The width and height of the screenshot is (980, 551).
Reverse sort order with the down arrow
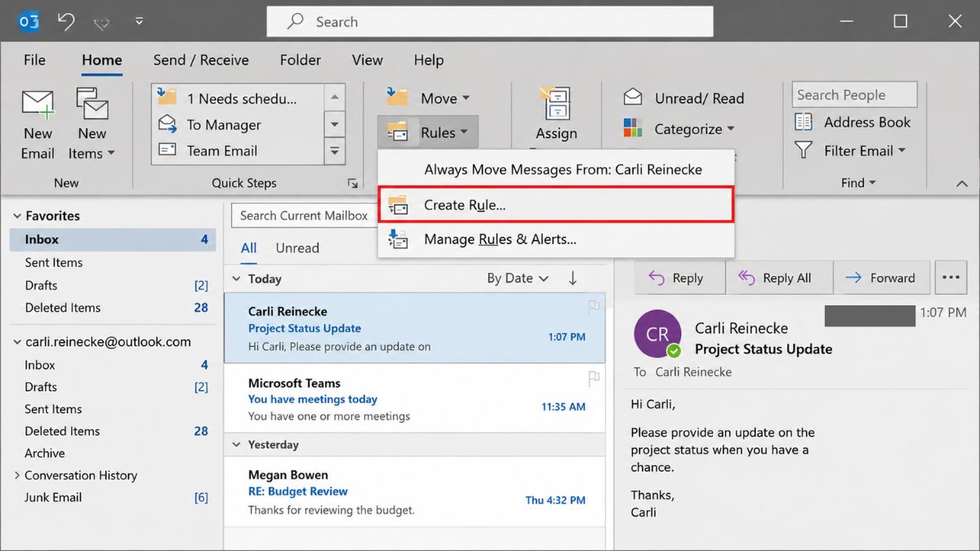[x=572, y=278]
